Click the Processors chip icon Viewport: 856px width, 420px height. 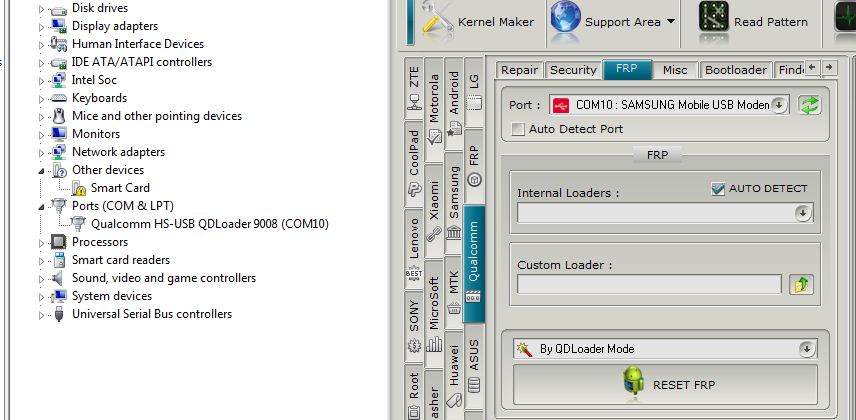(58, 241)
